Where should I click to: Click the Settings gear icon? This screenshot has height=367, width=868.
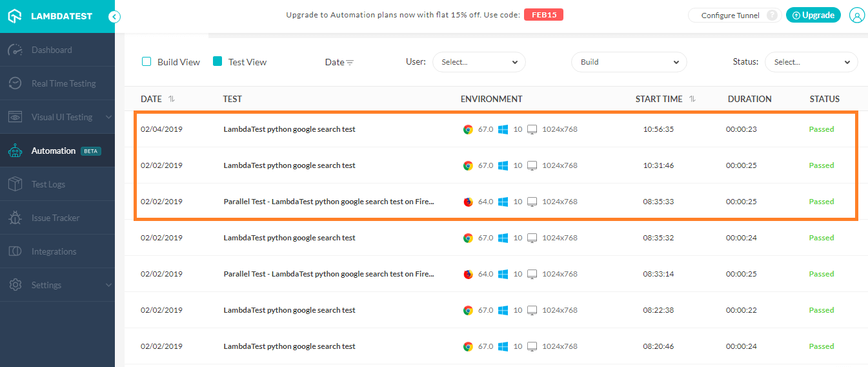click(15, 285)
